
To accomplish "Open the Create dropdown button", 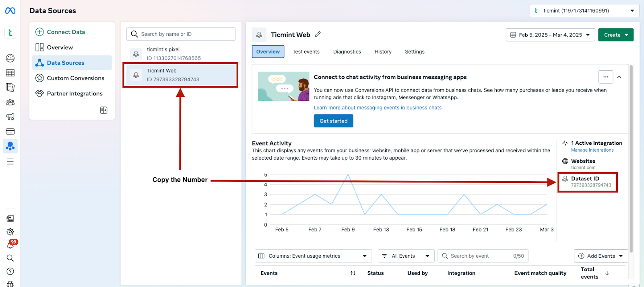I will [x=616, y=35].
